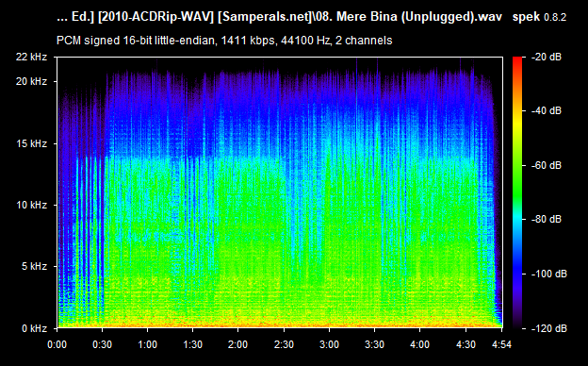The height and width of the screenshot is (366, 588).
Task: Click the '10 kHz' frequency axis label
Action: (31, 205)
